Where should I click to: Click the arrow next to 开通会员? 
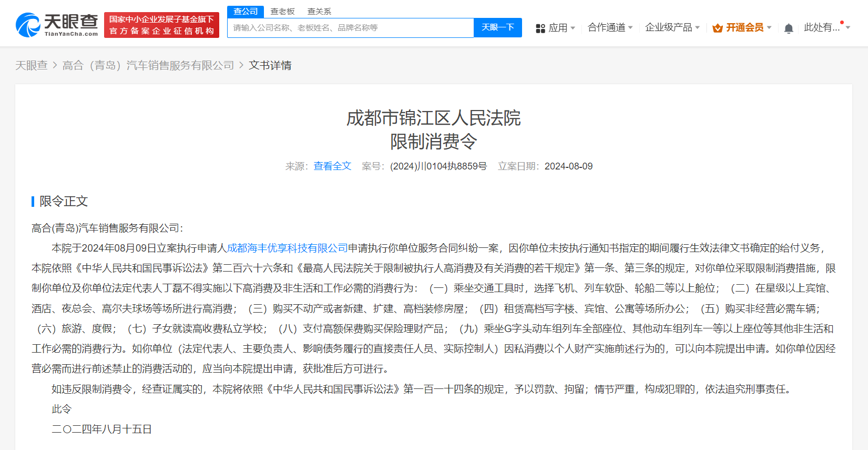coord(769,27)
